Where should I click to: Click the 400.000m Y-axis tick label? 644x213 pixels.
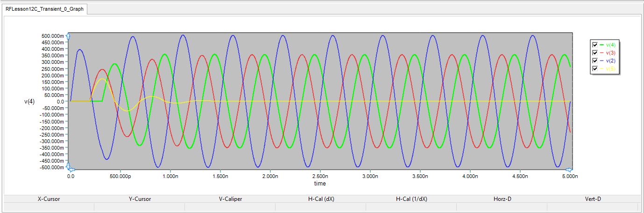(x=53, y=49)
